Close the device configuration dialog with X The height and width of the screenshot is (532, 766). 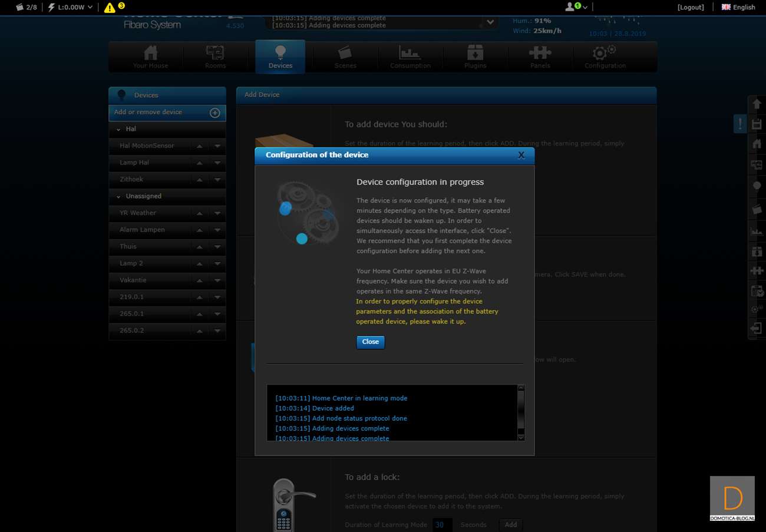(521, 155)
